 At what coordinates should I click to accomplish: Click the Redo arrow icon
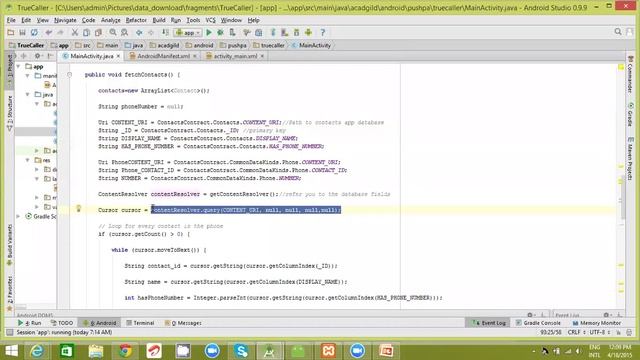(x=60, y=32)
